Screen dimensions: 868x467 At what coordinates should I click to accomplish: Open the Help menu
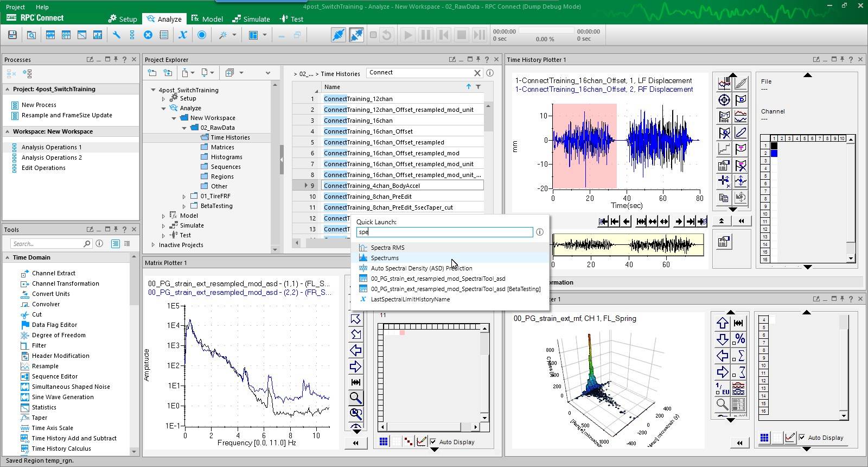[42, 7]
